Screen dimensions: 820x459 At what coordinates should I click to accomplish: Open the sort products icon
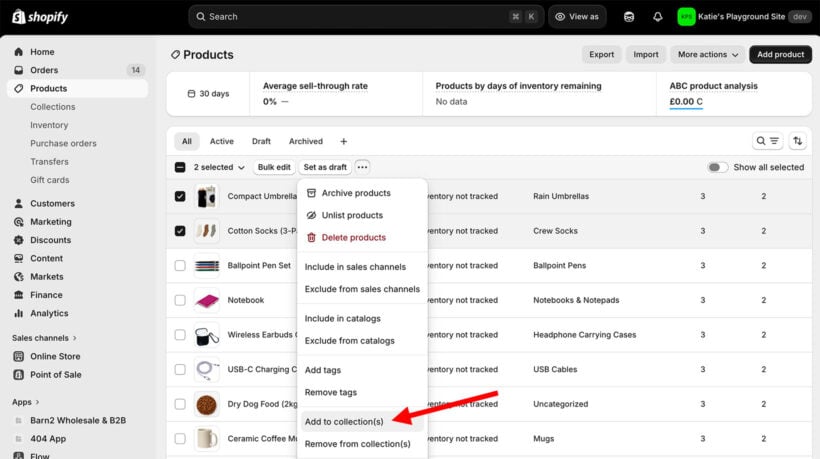[798, 141]
